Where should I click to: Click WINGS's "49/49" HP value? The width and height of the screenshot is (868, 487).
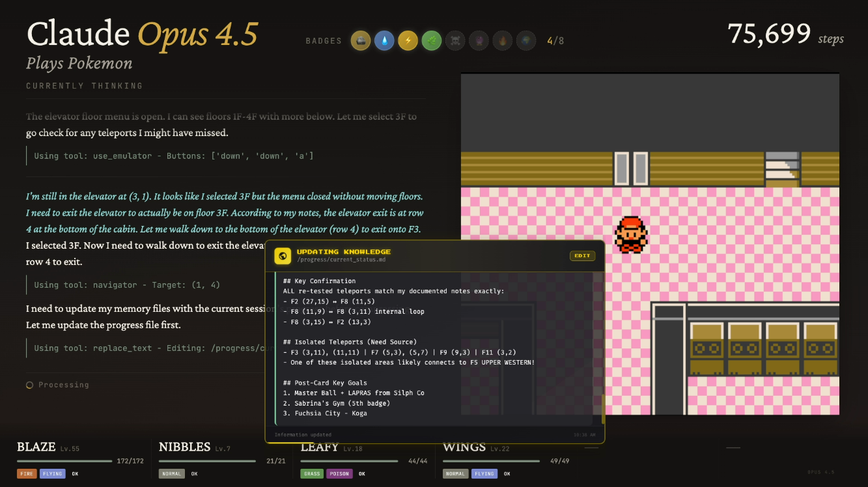560,462
